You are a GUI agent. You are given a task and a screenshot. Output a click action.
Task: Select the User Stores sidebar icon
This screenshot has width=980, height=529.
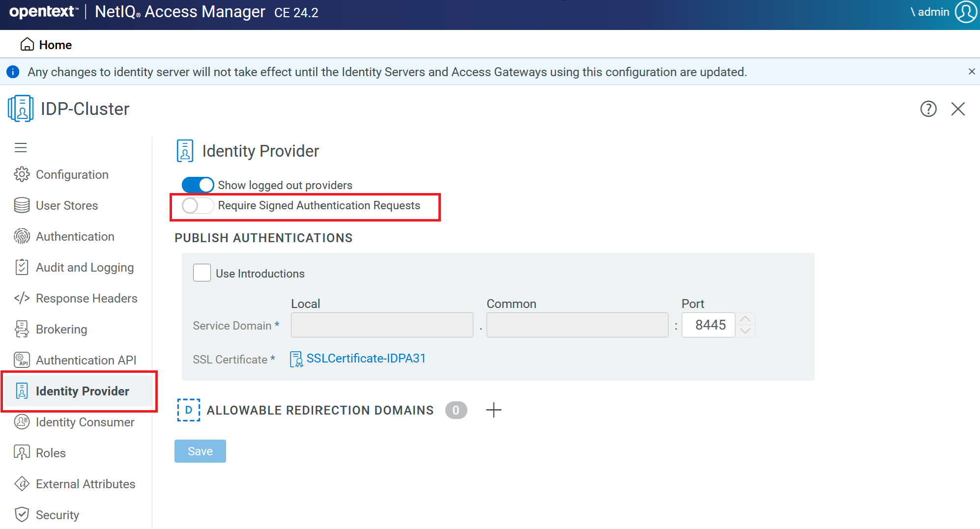(x=21, y=205)
